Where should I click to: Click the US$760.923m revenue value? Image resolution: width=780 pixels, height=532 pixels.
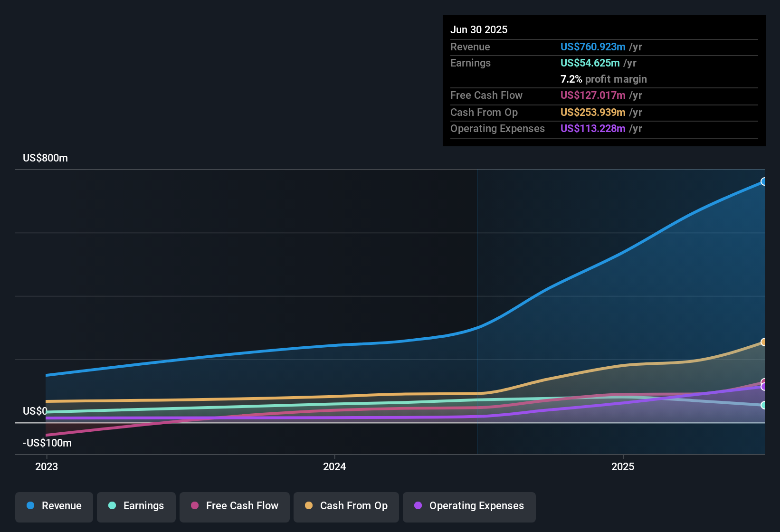point(593,47)
